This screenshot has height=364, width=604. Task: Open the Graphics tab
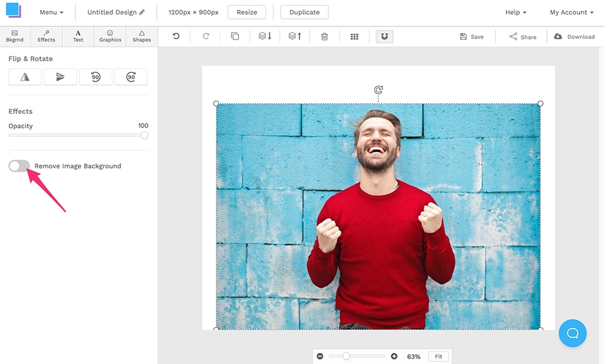tap(110, 36)
